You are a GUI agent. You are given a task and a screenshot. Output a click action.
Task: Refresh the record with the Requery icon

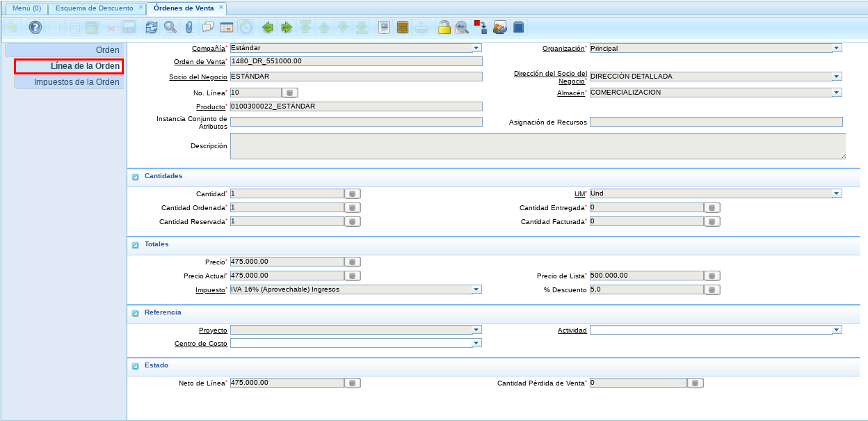(151, 28)
